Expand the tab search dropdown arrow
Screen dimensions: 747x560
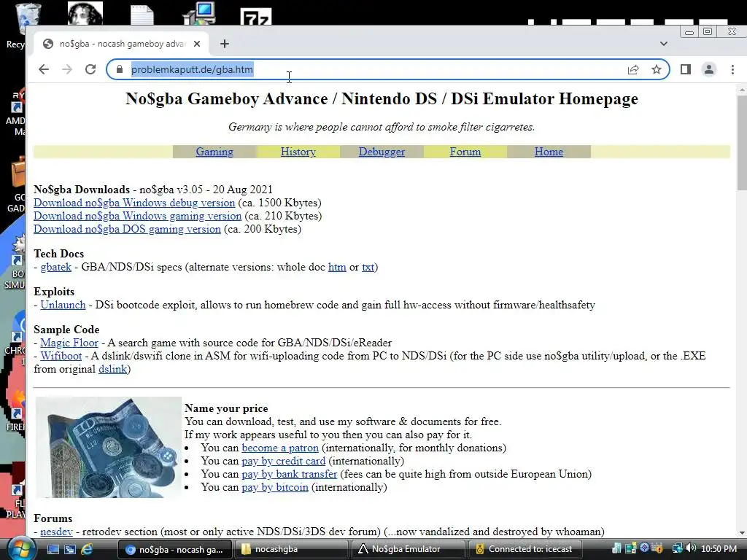point(664,44)
